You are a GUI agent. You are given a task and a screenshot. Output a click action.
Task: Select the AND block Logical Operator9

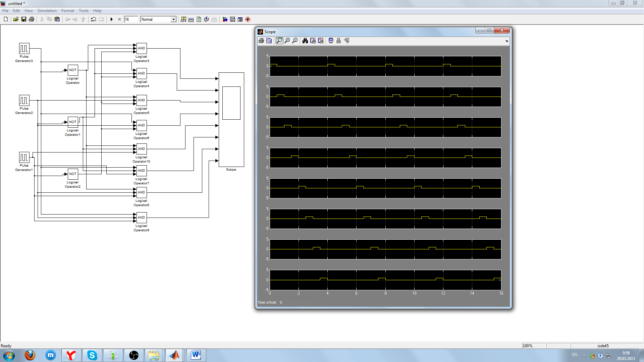(142, 218)
